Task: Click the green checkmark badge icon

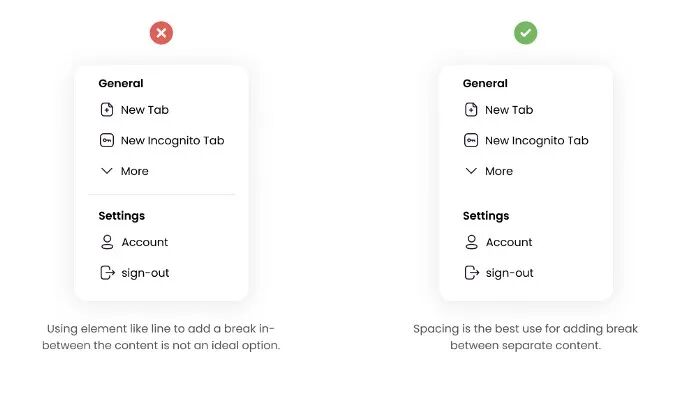Action: click(x=525, y=33)
